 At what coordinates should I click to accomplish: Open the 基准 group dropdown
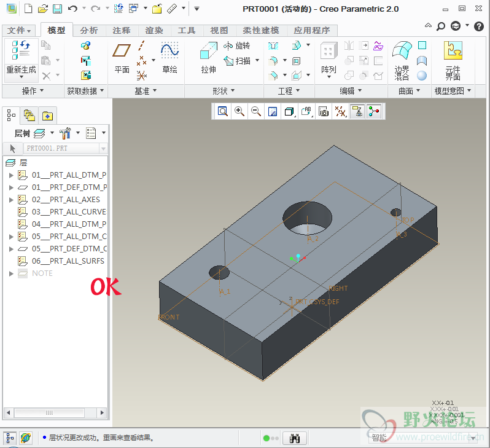146,91
